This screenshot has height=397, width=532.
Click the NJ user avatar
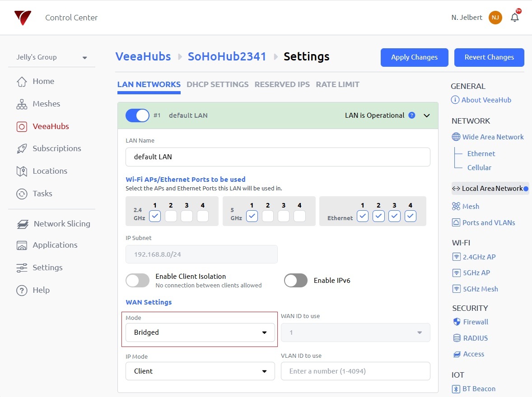(495, 18)
